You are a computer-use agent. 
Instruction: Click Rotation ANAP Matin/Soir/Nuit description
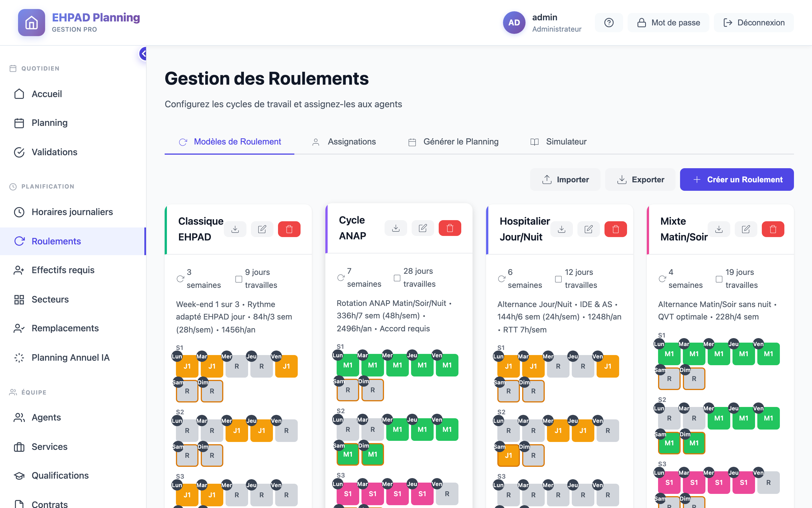pos(394,316)
